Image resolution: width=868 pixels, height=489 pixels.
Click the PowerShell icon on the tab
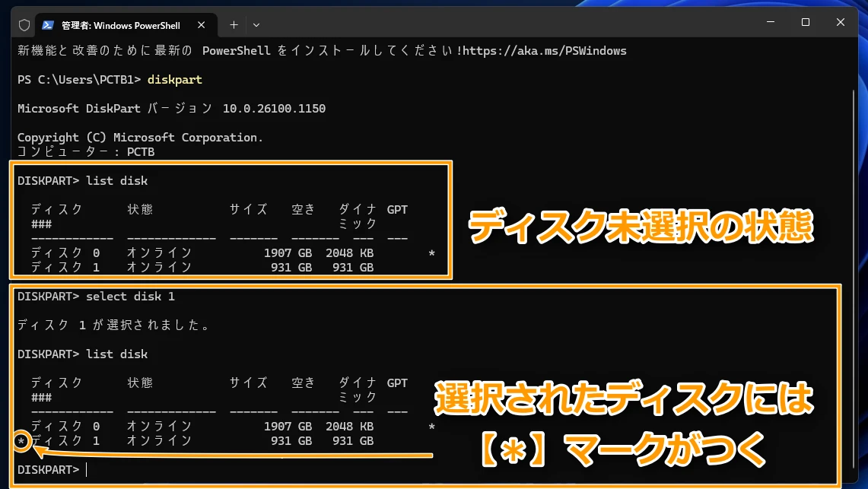[47, 25]
